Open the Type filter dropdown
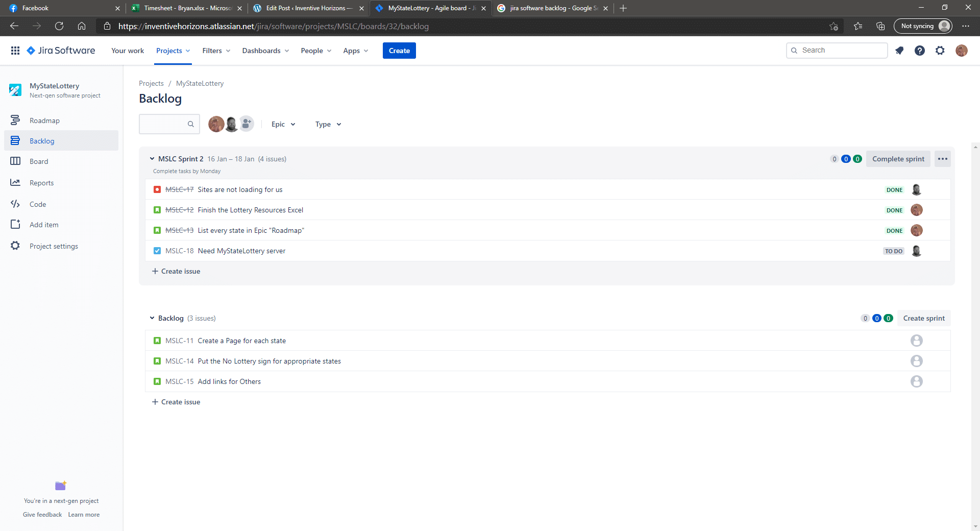 [x=327, y=124]
